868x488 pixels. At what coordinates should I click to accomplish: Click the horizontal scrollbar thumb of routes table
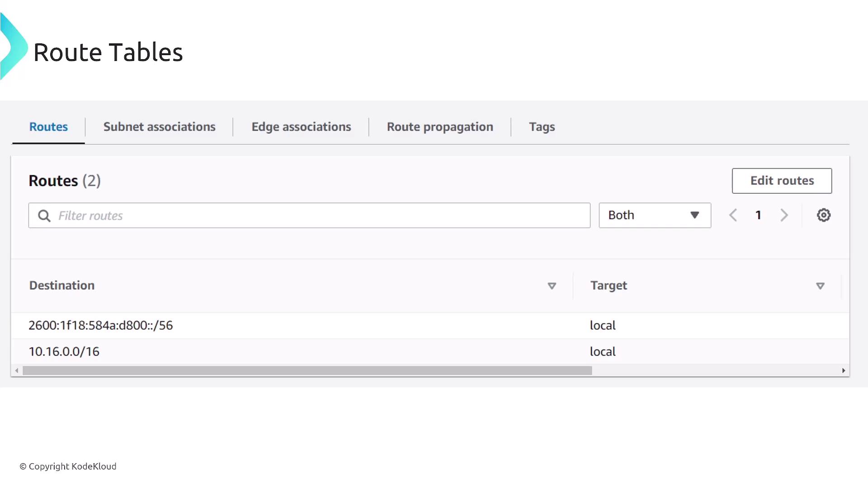(307, 371)
